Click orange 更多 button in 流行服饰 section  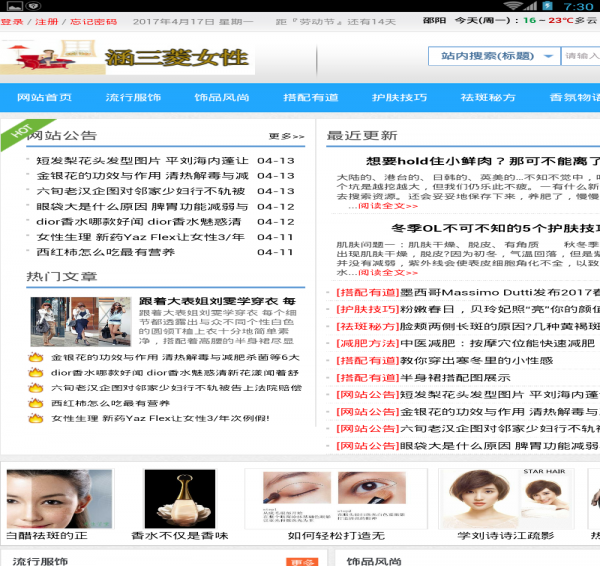[x=302, y=562]
